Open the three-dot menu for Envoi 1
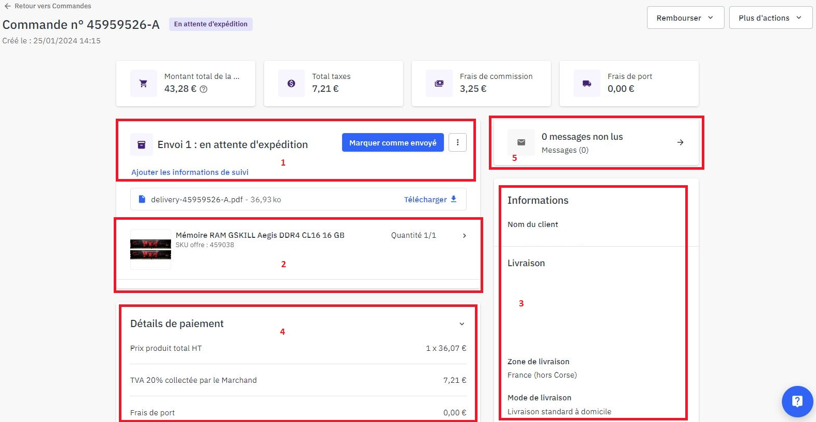 pyautogui.click(x=457, y=143)
